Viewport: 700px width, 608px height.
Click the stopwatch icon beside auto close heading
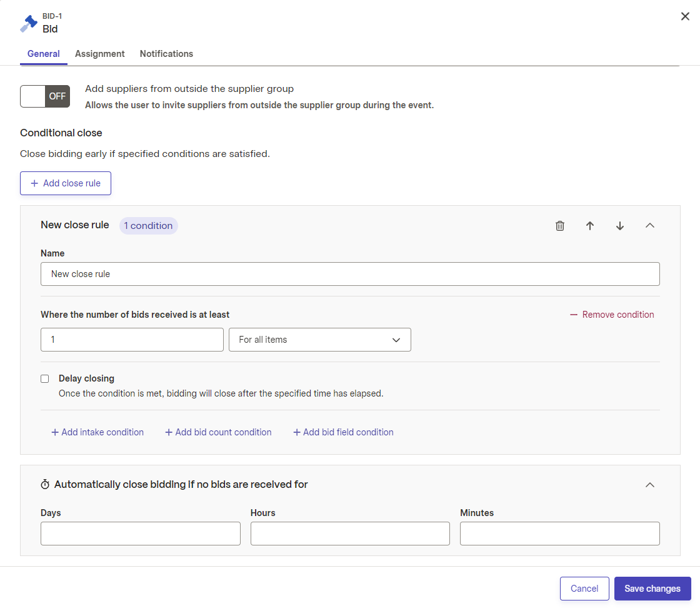[45, 484]
